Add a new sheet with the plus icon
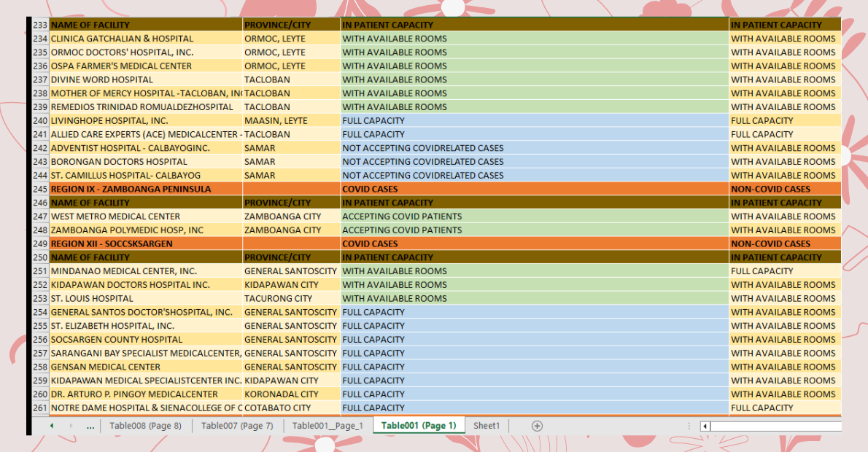The width and height of the screenshot is (868, 452). pyautogui.click(x=536, y=426)
